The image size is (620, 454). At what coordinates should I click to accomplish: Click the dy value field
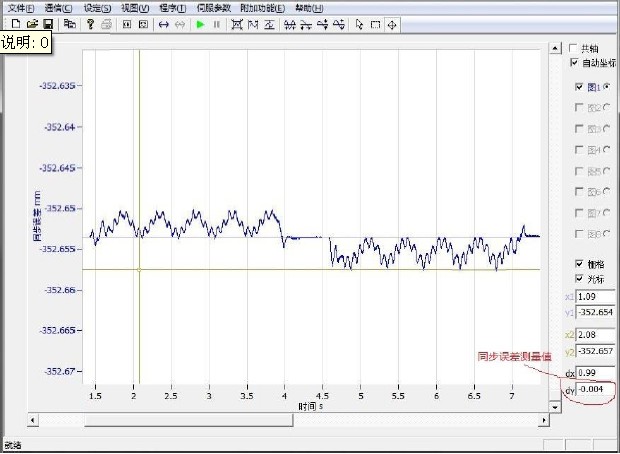tap(596, 390)
